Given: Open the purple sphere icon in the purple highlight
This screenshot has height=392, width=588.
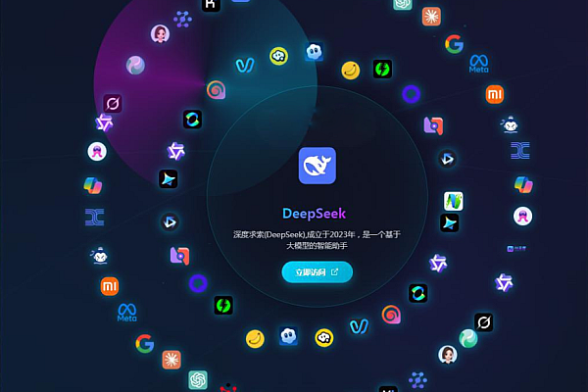Looking at the screenshot, I should [x=135, y=66].
